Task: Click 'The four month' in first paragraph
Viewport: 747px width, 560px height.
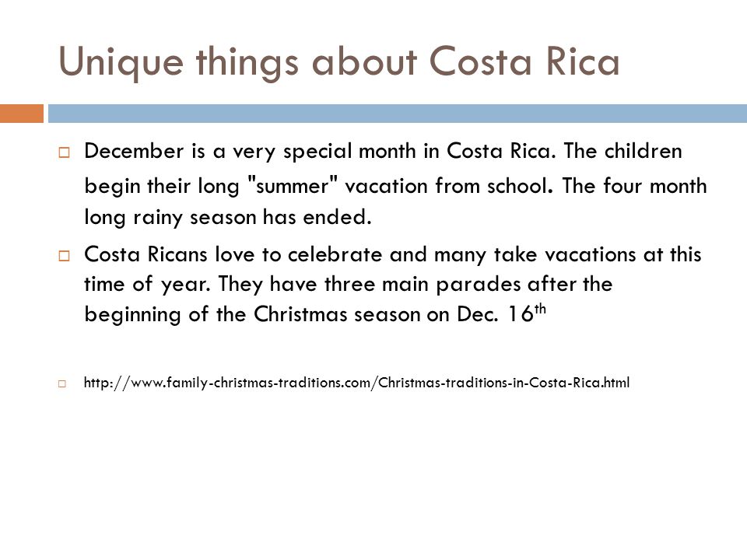Action: point(635,185)
